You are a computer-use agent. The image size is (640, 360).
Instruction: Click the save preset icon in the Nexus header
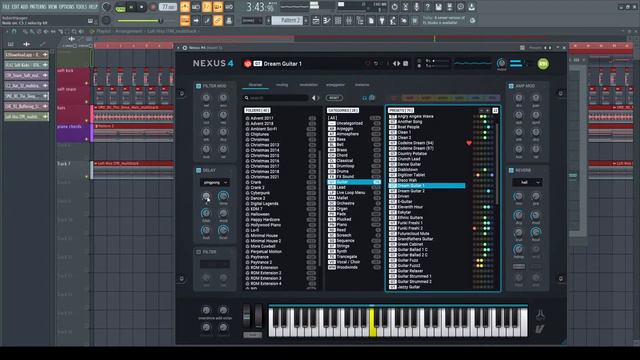[406, 64]
